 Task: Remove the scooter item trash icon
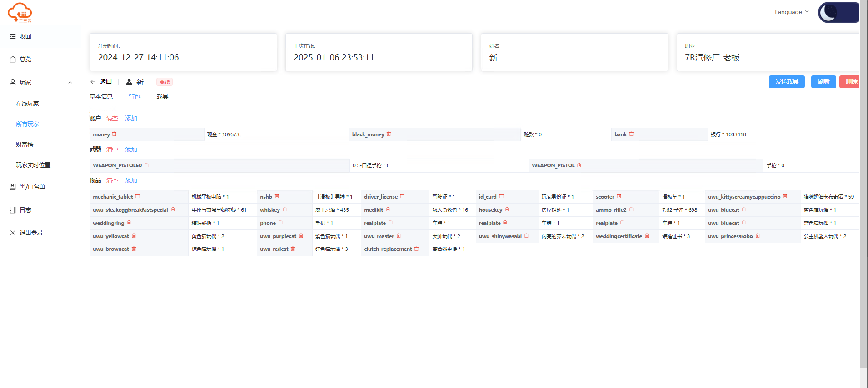619,196
